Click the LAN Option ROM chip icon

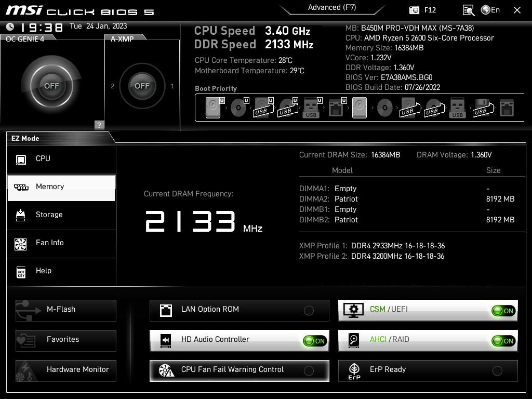[166, 310]
